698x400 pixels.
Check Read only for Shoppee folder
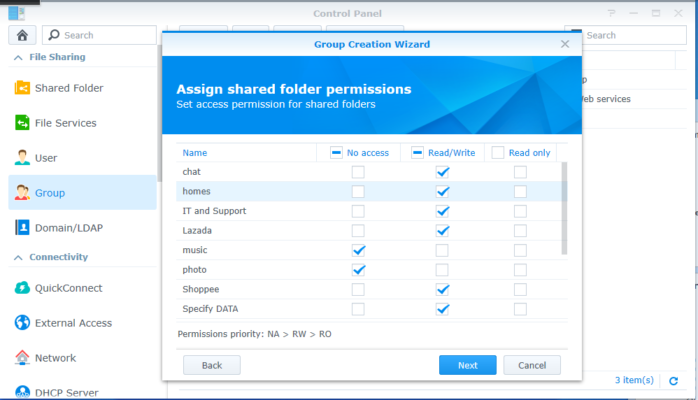tap(520, 290)
